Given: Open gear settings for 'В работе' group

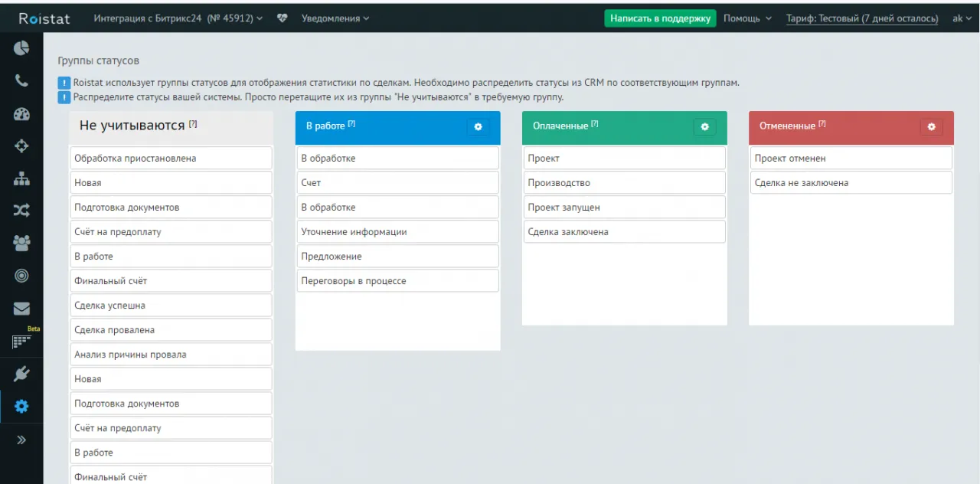Looking at the screenshot, I should point(478,127).
